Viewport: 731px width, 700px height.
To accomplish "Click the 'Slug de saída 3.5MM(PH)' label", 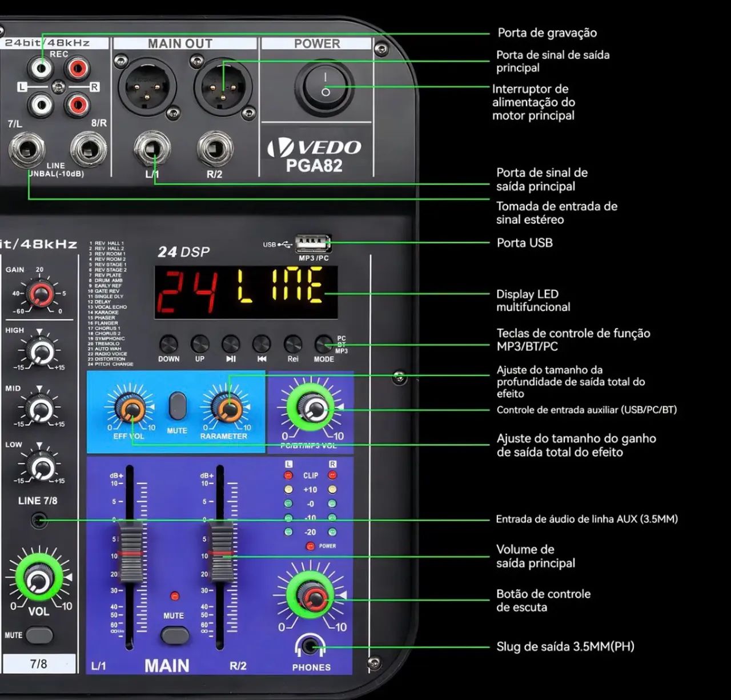I will point(565,647).
